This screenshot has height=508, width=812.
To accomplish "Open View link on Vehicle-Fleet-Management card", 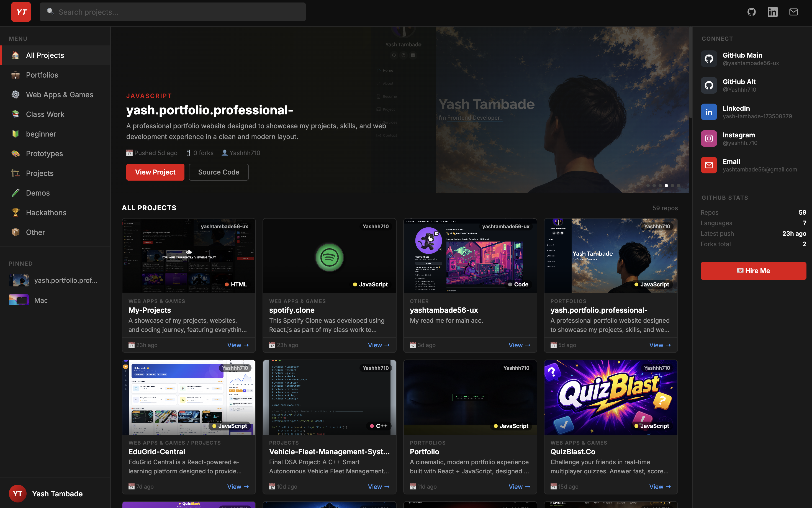I will (379, 486).
